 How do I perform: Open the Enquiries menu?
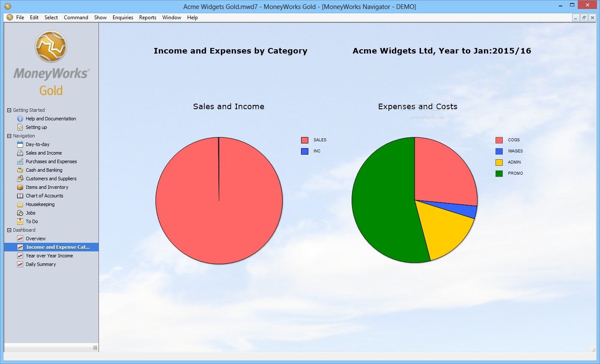point(123,18)
